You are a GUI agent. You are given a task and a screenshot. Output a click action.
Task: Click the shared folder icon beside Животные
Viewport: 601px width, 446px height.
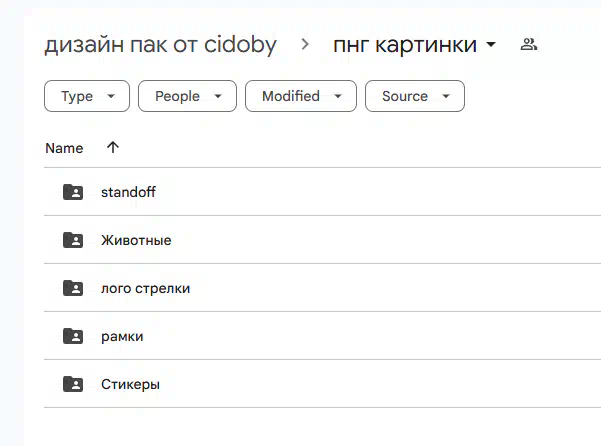[73, 240]
